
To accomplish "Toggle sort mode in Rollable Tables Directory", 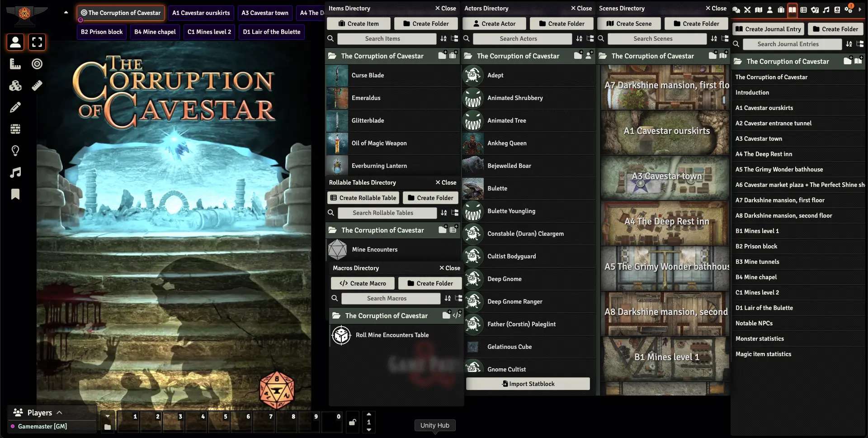I will (444, 213).
